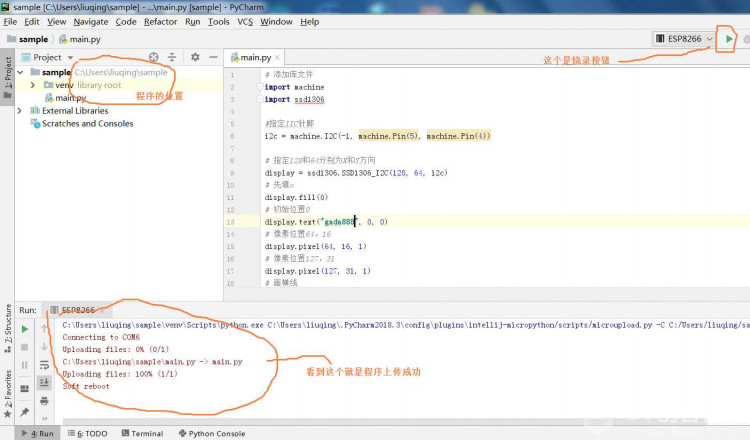
Task: Select the venv folder row
Action: click(x=119, y=85)
